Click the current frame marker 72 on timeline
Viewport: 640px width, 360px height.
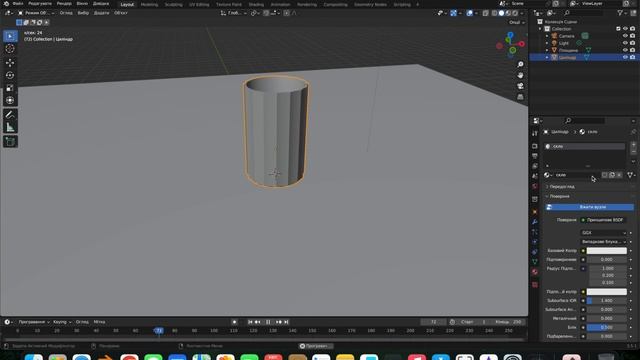[x=159, y=331]
